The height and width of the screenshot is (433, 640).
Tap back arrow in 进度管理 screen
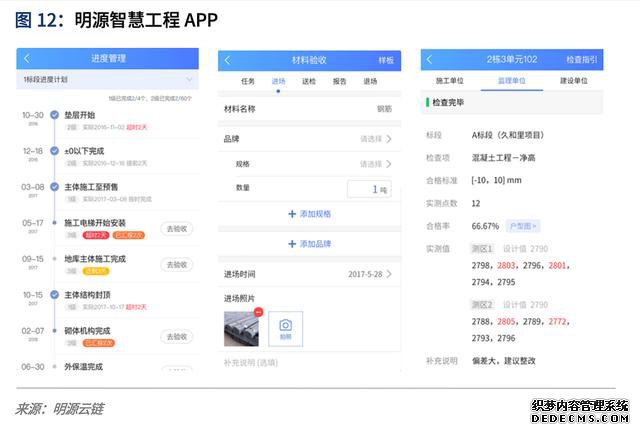coord(27,58)
